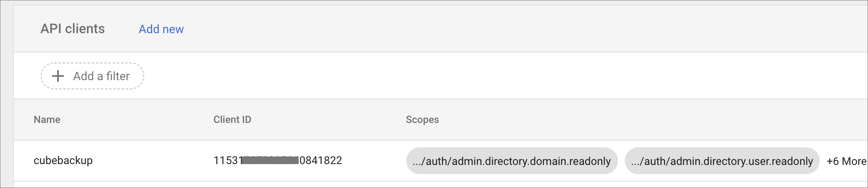
Task: Click the Add a filter chip text
Action: point(101,76)
